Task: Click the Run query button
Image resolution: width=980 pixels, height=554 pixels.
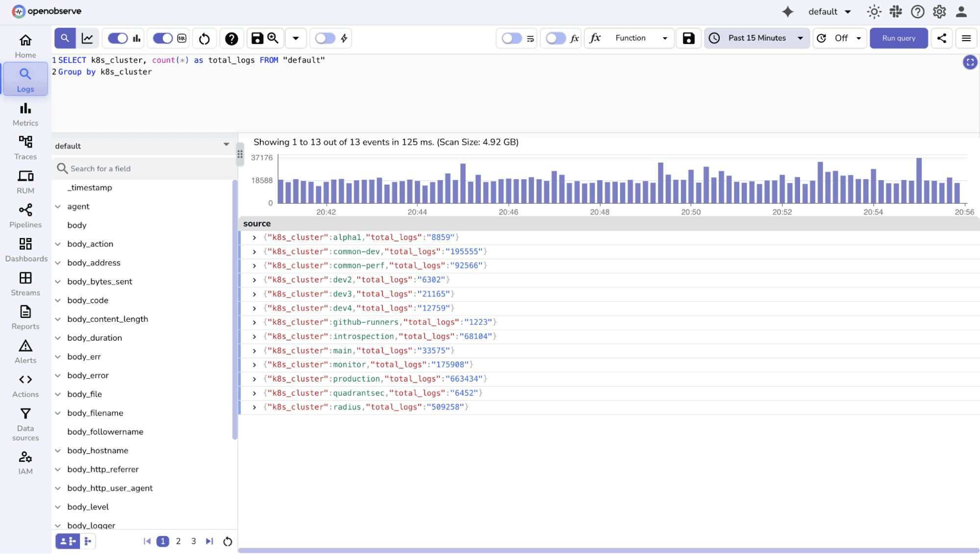Action: pyautogui.click(x=899, y=38)
